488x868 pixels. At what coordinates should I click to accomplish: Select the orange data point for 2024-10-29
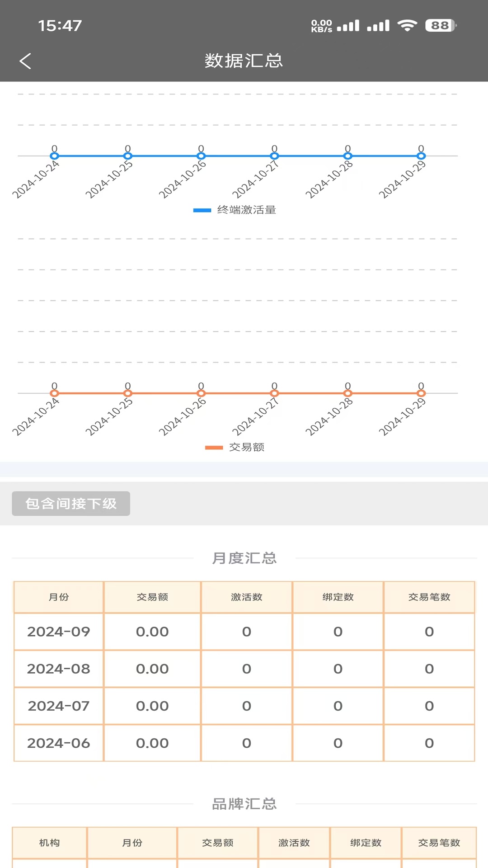click(x=421, y=393)
